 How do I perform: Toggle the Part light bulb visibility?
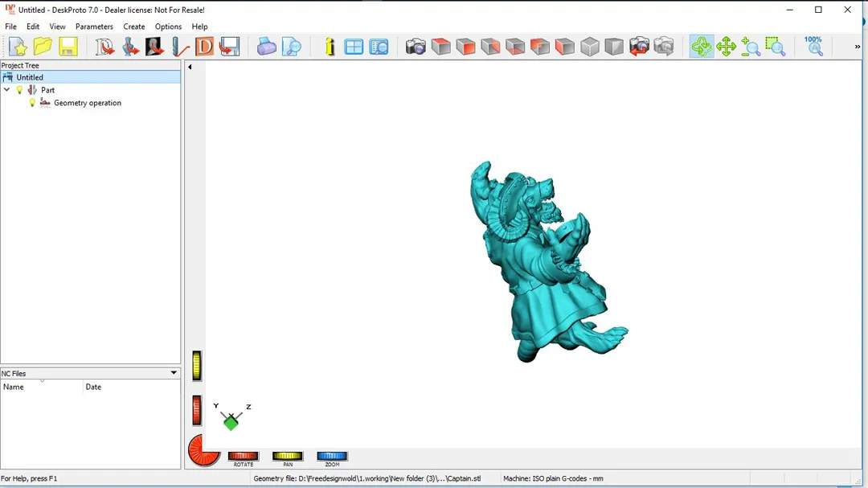pyautogui.click(x=20, y=90)
